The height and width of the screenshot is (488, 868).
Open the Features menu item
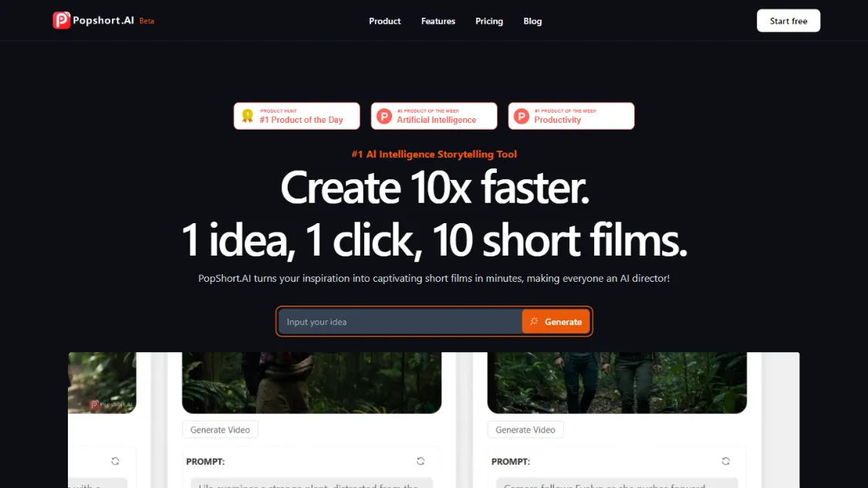[438, 21]
